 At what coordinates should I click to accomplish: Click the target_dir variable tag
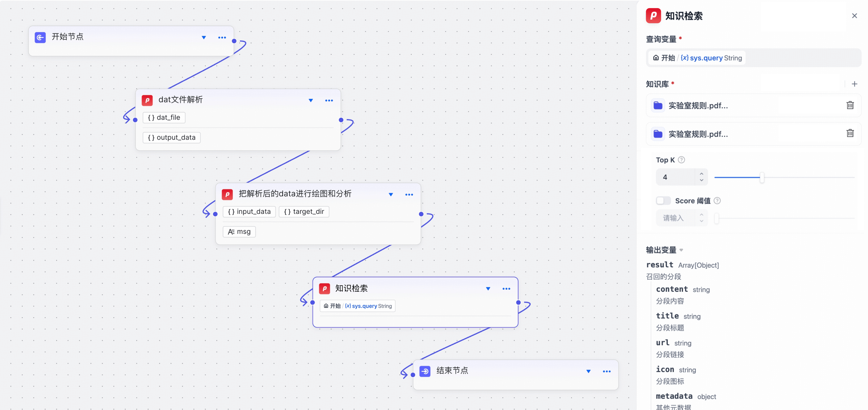(304, 212)
